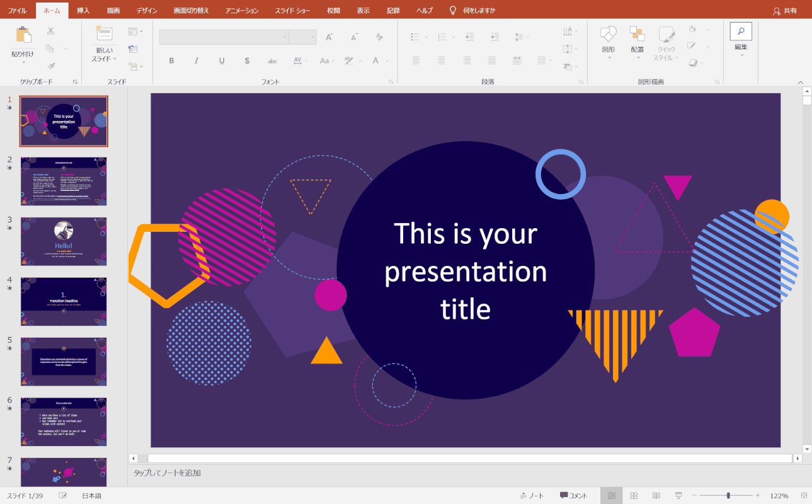812x504 pixels.
Task: Switch to the アニメーション ribbon tab
Action: coord(242,11)
